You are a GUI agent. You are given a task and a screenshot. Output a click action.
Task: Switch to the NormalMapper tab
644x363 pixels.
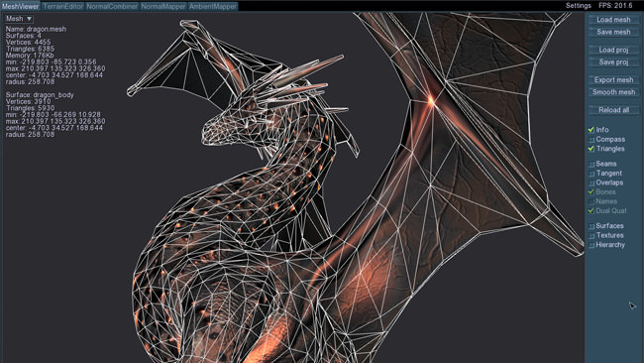coord(163,6)
